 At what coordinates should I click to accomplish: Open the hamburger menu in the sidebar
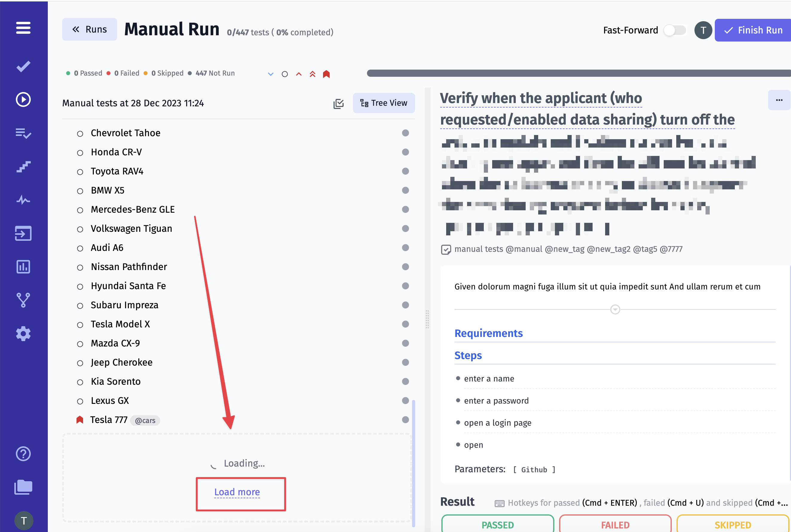point(23,28)
